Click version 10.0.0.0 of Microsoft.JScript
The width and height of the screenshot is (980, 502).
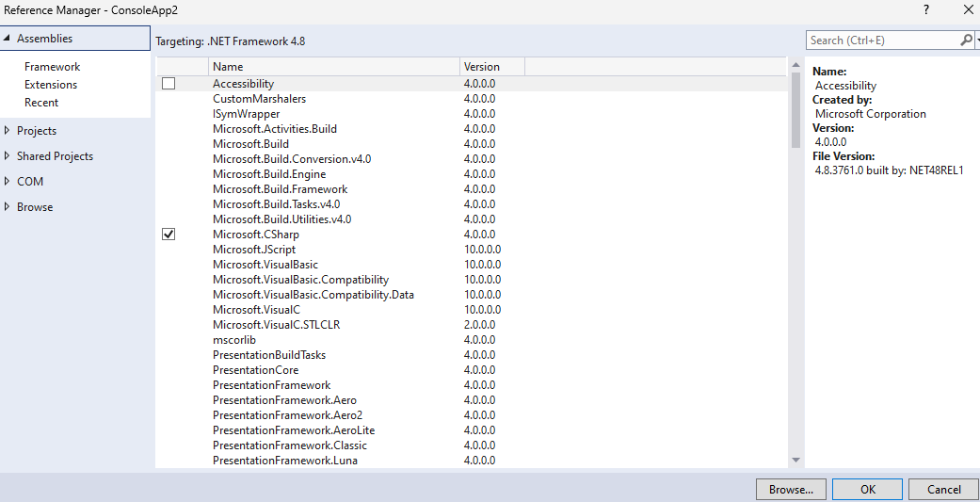tap(482, 250)
